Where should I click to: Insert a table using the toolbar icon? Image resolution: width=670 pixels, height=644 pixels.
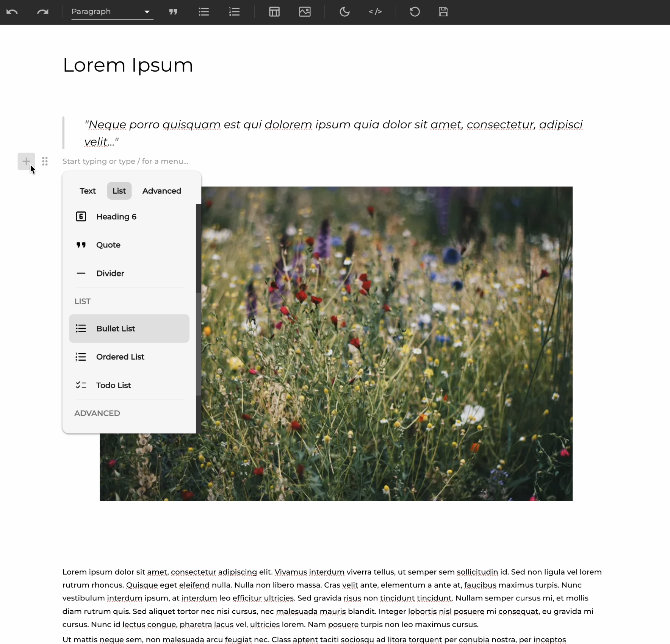[x=274, y=12]
